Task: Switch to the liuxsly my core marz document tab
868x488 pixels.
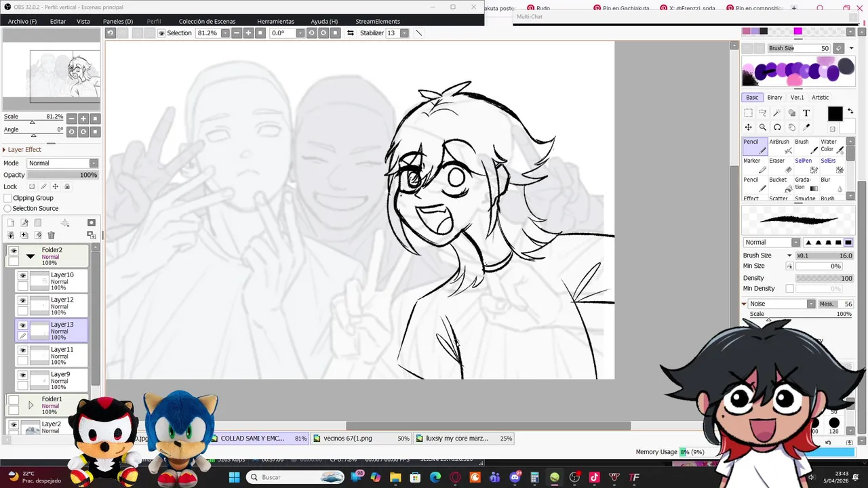Action: 464,439
